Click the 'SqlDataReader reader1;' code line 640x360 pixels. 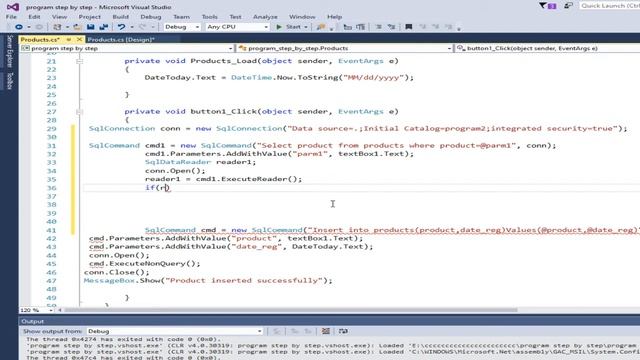point(200,162)
